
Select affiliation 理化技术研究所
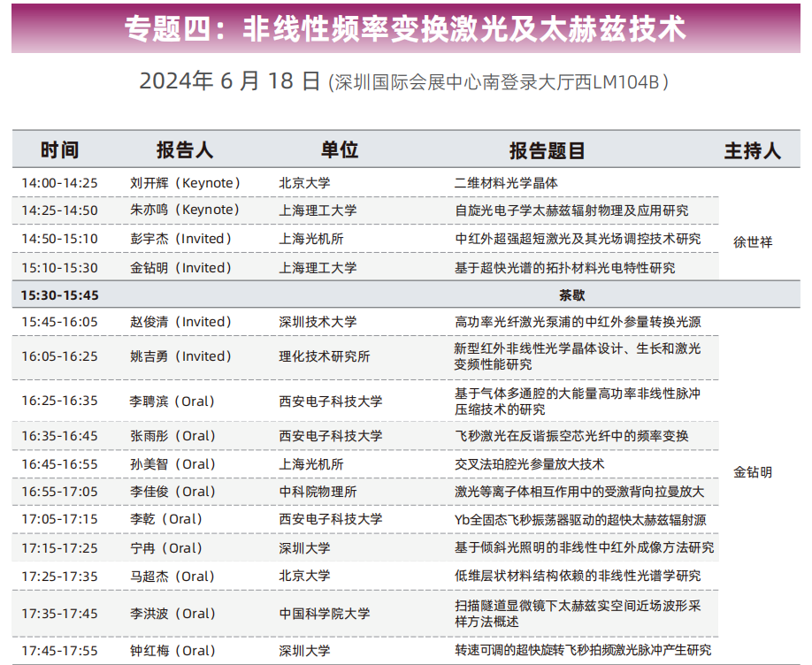(x=324, y=357)
